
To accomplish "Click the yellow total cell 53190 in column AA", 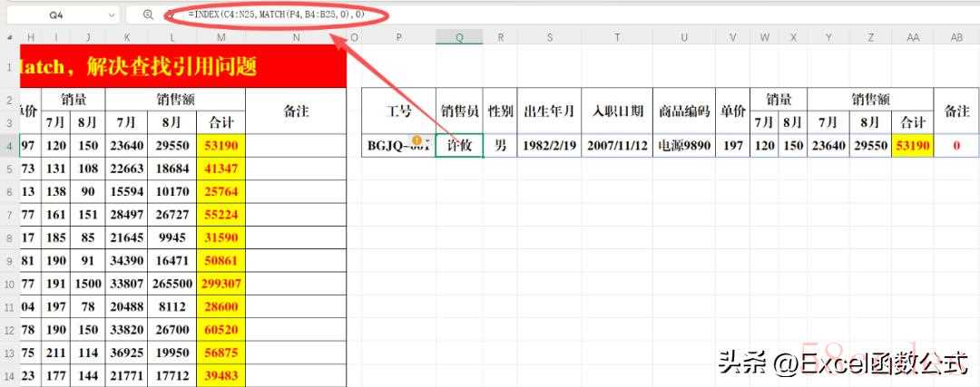I will click(912, 145).
